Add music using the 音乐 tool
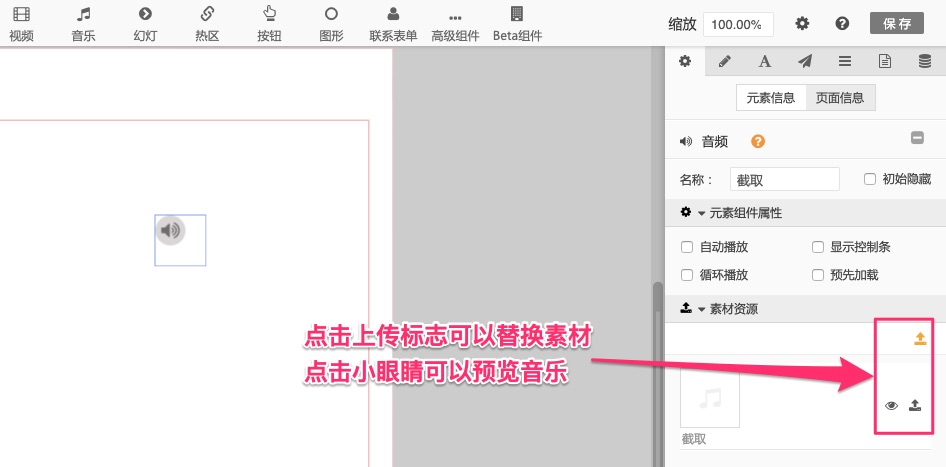 [84, 24]
